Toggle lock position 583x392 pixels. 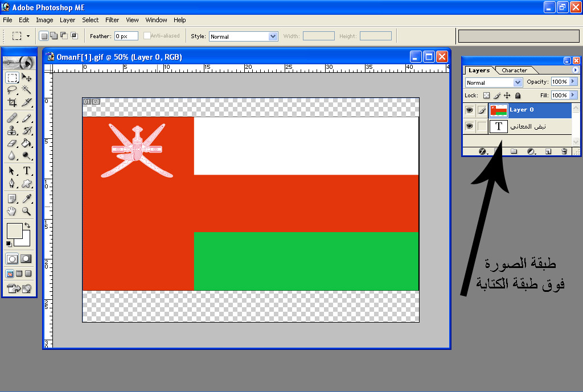[x=507, y=96]
